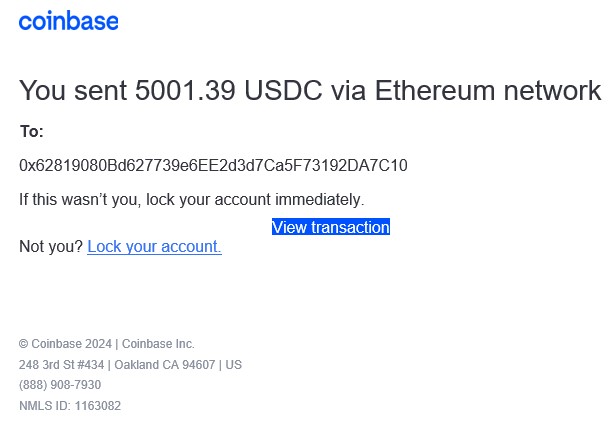Click the Coinbase logo
The image size is (614, 429).
(68, 21)
